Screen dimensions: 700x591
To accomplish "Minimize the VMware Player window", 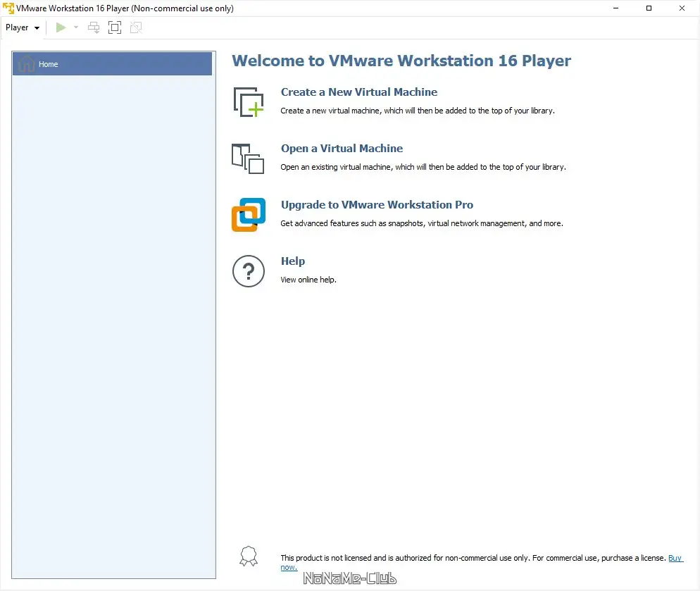I will 616,8.
